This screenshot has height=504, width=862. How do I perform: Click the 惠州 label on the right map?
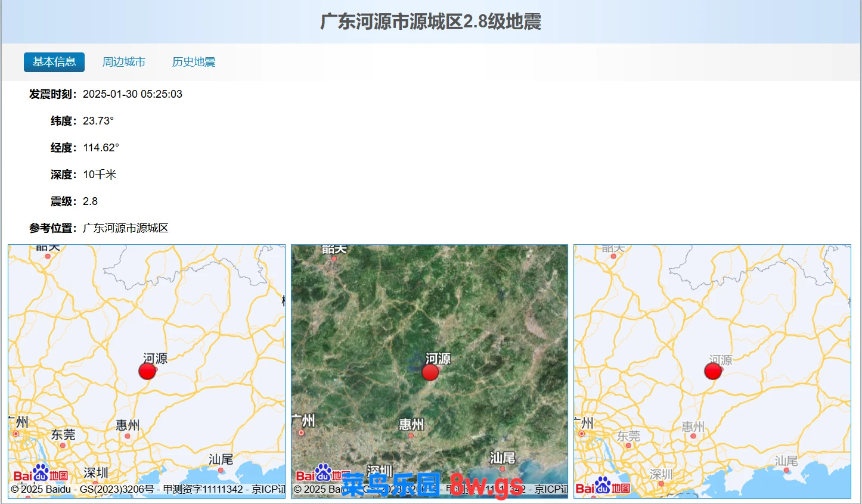693,427
